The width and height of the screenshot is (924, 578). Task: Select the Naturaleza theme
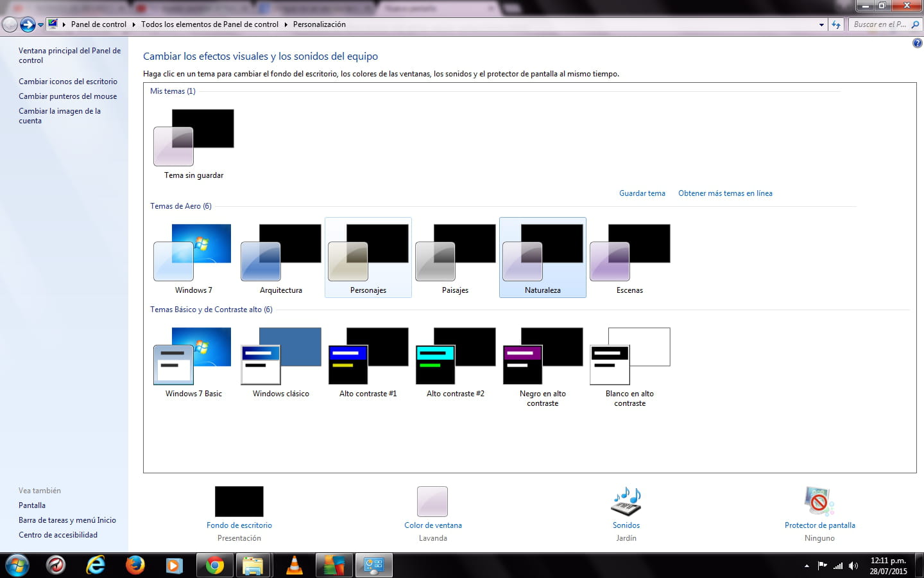click(x=543, y=258)
